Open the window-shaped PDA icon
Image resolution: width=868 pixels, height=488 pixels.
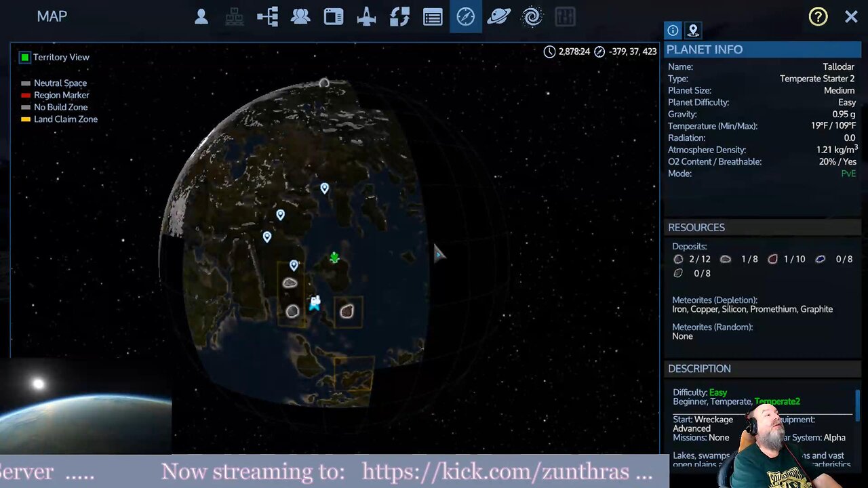coord(334,17)
